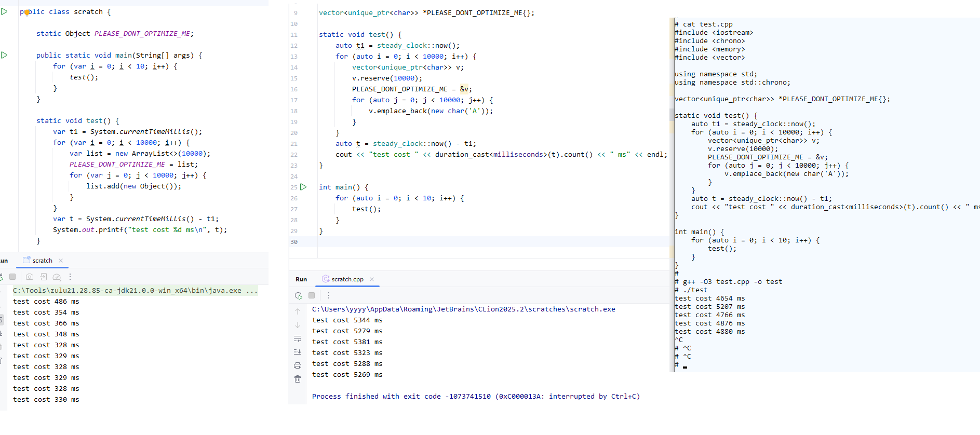Click the run gutter icon at line 25
The width and height of the screenshot is (980, 435).
303,187
